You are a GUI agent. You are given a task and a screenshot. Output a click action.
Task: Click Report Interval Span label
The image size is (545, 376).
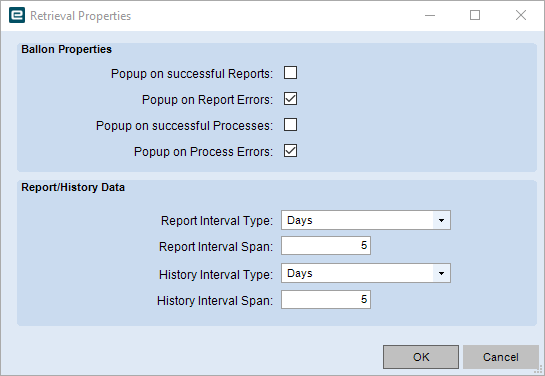(x=216, y=247)
